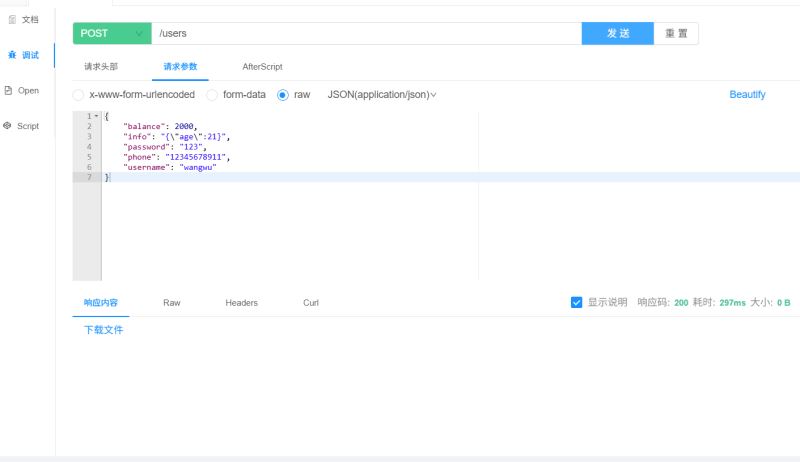Viewport: 800px width, 462px height.
Task: Uncheck the 显示说明 checkbox
Action: pyautogui.click(x=577, y=302)
